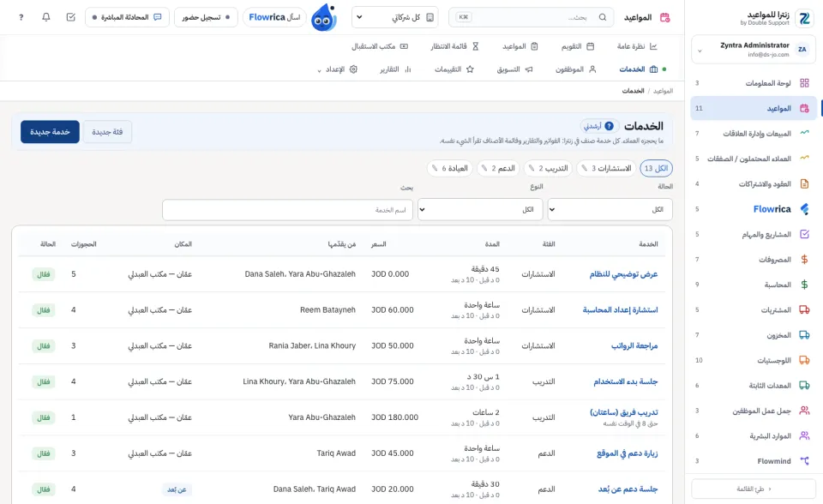
Task: Open المخزون sidebar item
Action: (x=754, y=335)
